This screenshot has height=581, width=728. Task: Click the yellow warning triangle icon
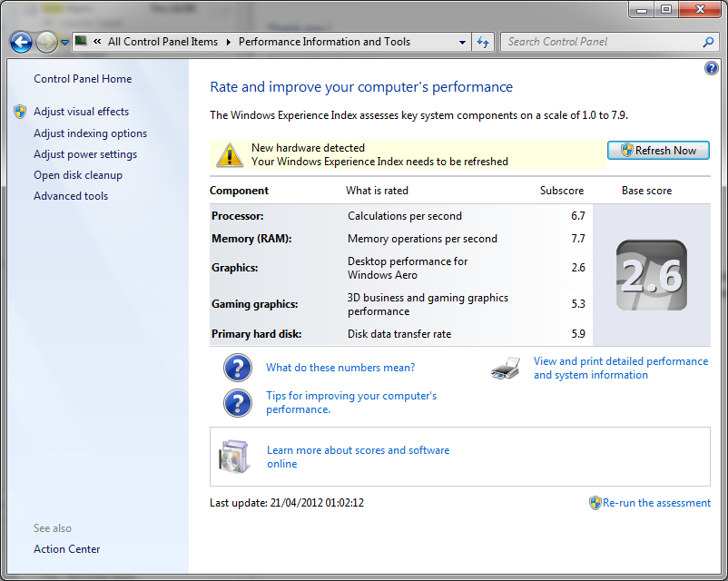point(230,154)
